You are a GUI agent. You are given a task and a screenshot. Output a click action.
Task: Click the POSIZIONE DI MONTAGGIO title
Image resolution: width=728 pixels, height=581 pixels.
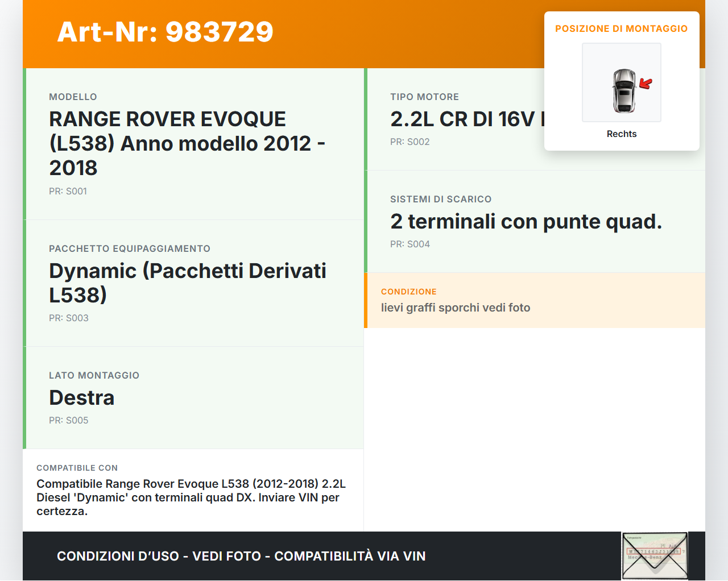coord(621,28)
